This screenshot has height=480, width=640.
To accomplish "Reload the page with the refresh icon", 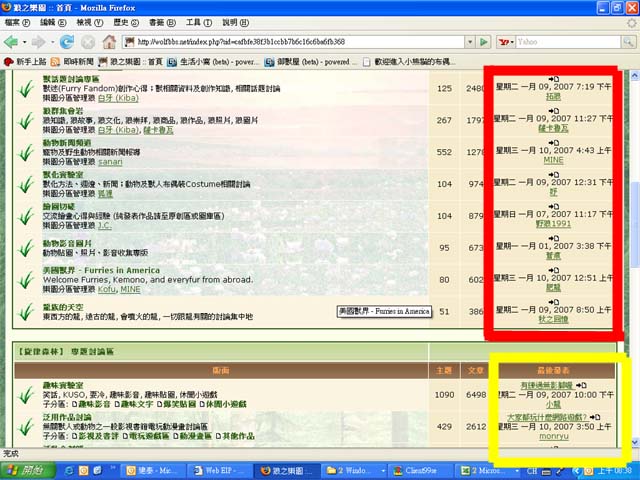I will coord(67,42).
